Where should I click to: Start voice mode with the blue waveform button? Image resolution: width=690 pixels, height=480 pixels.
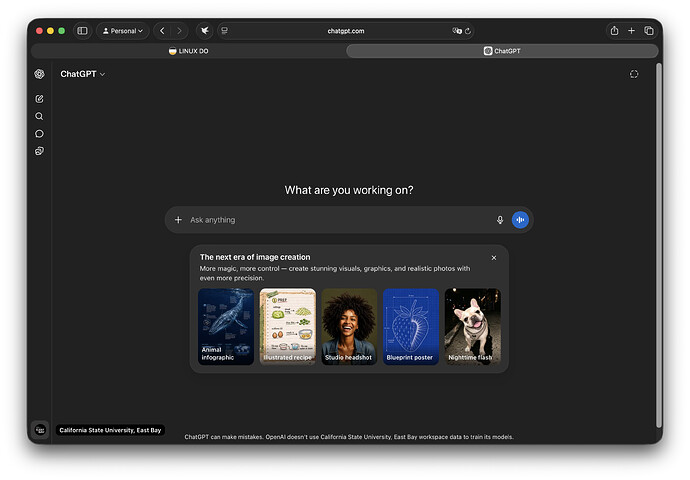pyautogui.click(x=520, y=220)
